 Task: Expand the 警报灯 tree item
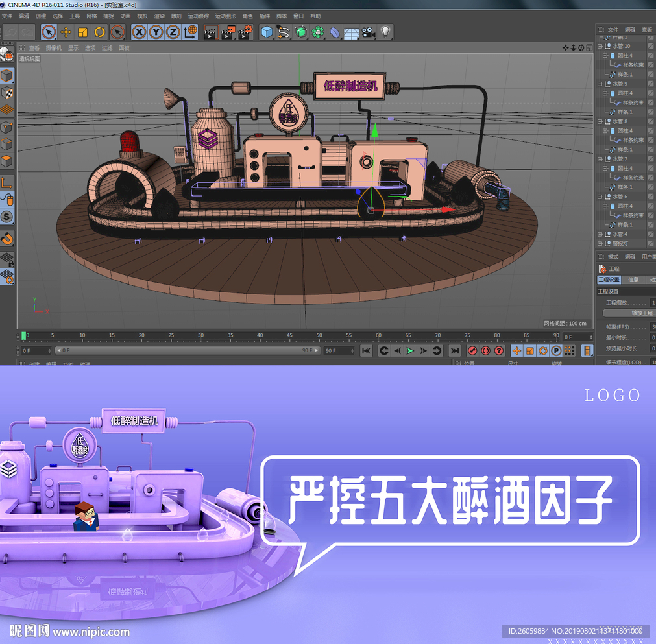click(600, 243)
